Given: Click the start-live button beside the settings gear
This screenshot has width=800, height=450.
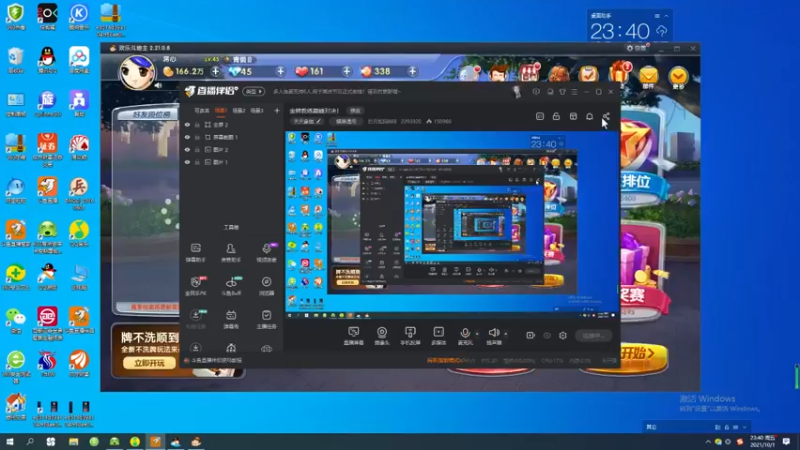Looking at the screenshot, I should tap(594, 336).
